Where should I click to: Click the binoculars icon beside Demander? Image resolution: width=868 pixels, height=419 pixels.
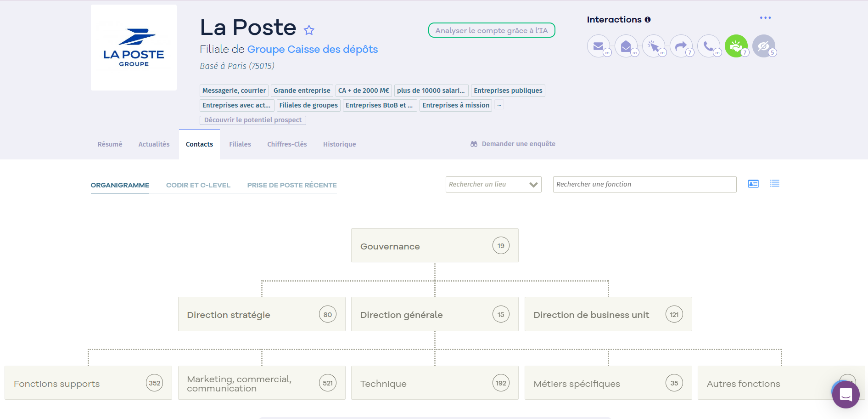(474, 144)
